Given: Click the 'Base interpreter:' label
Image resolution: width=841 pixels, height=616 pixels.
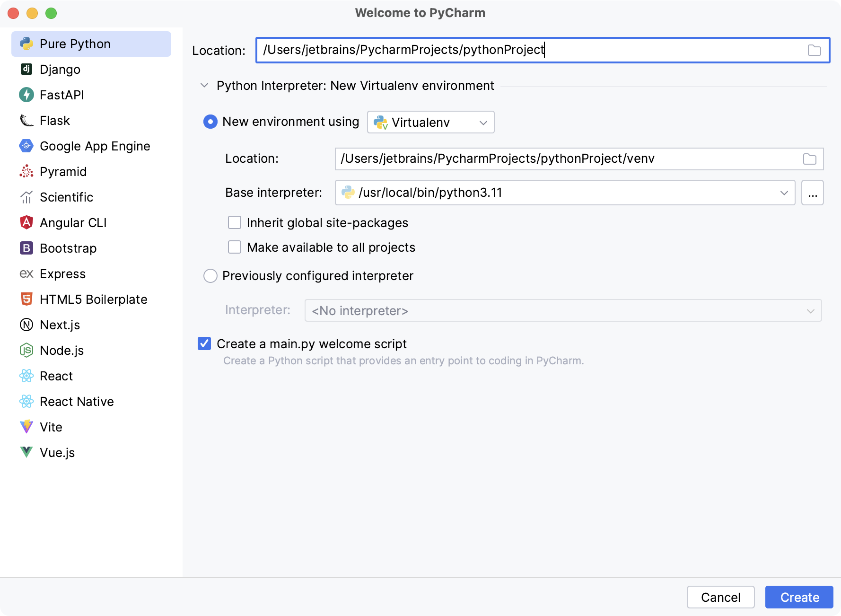Looking at the screenshot, I should (x=273, y=193).
